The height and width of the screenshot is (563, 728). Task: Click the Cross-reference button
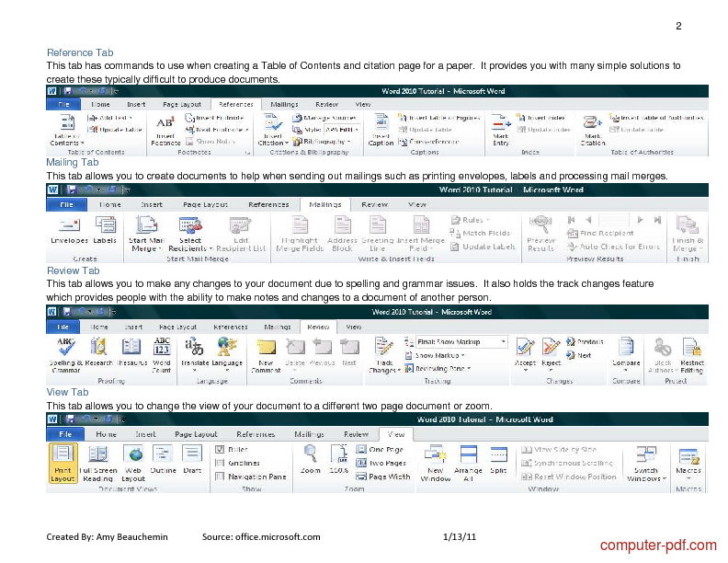[428, 142]
